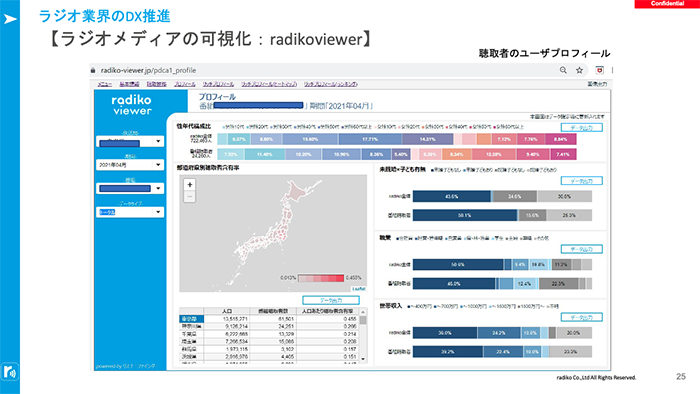
Task: Open the heatmap profile navigation link
Action: (269, 84)
